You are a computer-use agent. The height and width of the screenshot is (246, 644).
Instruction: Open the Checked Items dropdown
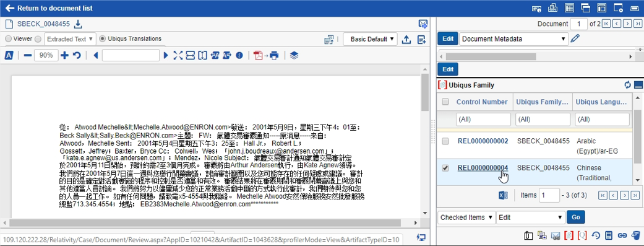coord(466,217)
